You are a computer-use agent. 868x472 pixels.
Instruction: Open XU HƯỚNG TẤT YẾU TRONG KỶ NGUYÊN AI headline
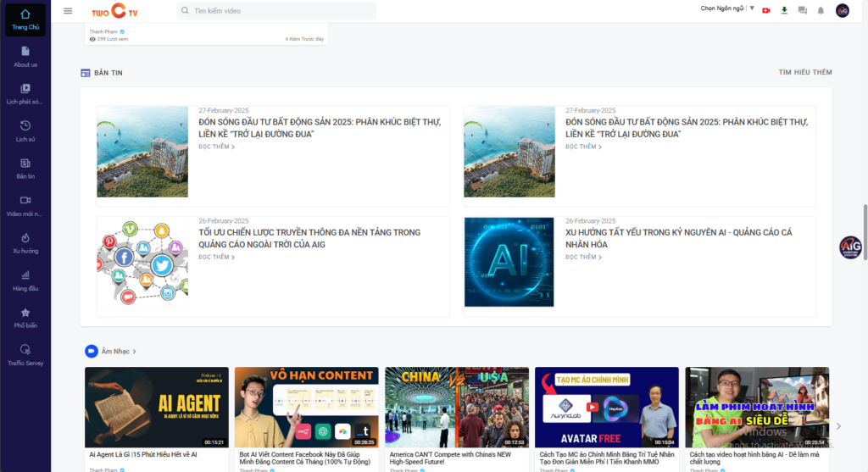coord(679,238)
